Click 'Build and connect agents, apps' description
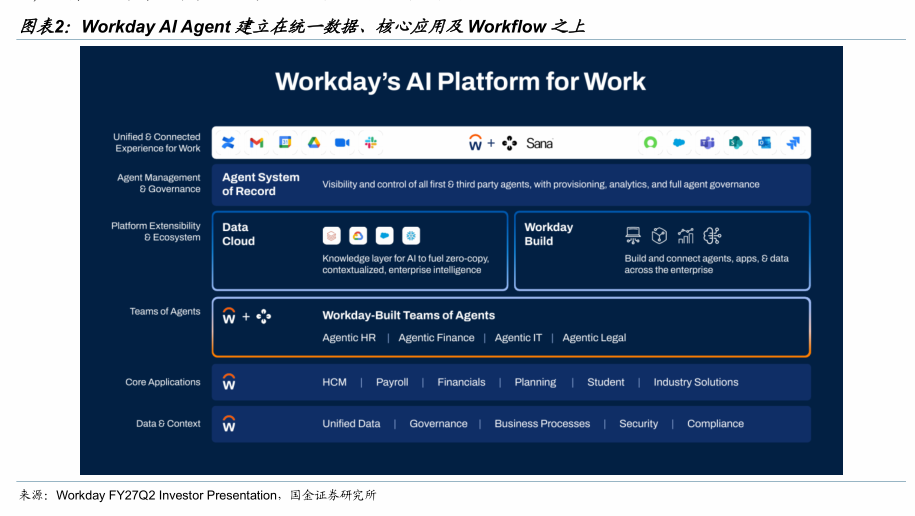Screen dimensions: 915x516 click(707, 264)
